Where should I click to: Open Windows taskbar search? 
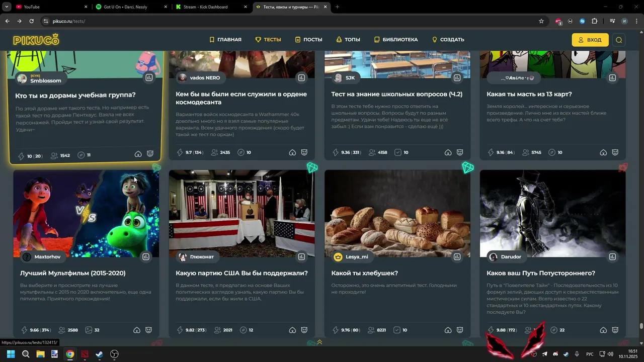tap(26, 354)
